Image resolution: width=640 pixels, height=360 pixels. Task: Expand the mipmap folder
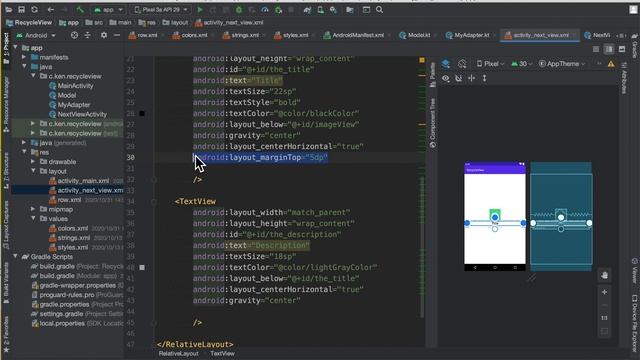pos(33,209)
